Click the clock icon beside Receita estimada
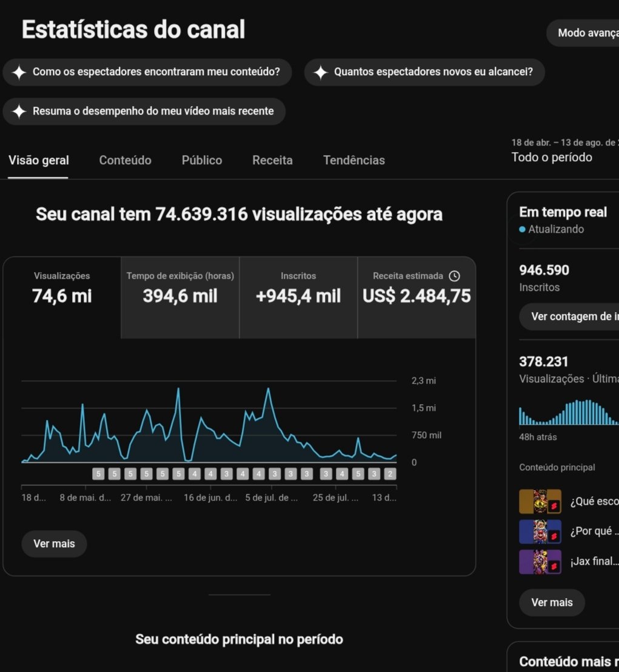 coord(454,276)
